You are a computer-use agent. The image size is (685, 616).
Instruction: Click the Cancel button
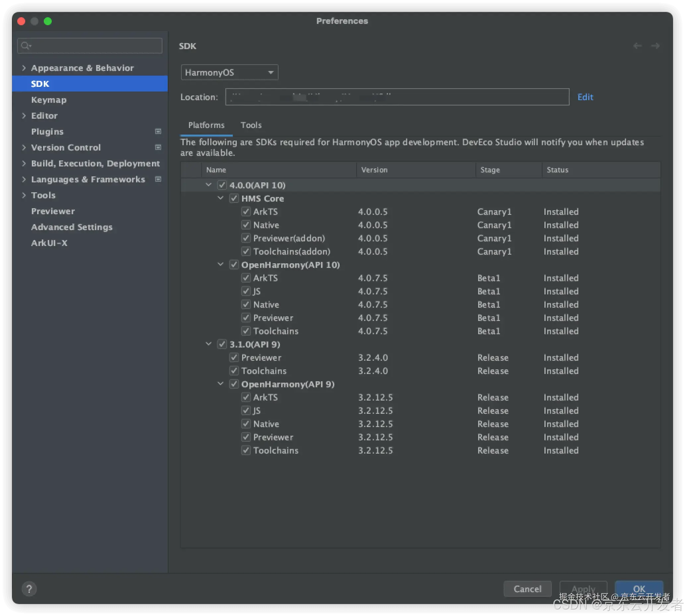527,589
